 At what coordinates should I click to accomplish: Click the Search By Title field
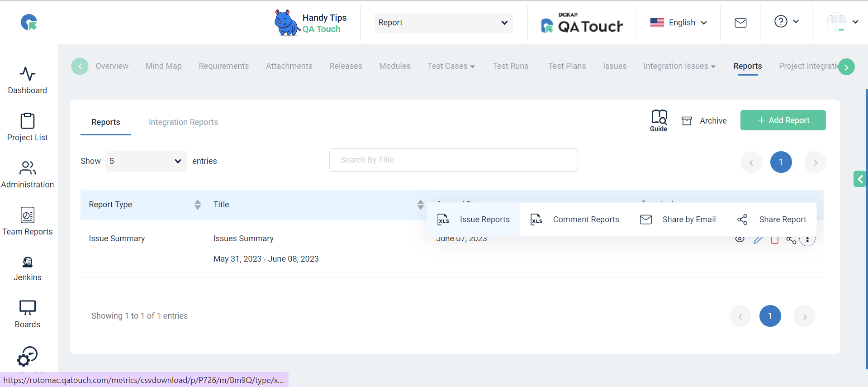(x=453, y=160)
